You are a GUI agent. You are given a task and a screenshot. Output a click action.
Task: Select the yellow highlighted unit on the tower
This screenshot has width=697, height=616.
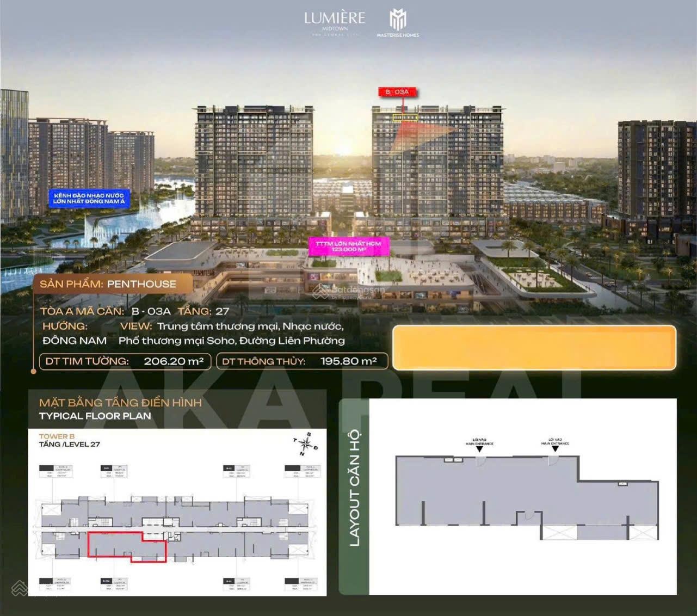point(405,117)
